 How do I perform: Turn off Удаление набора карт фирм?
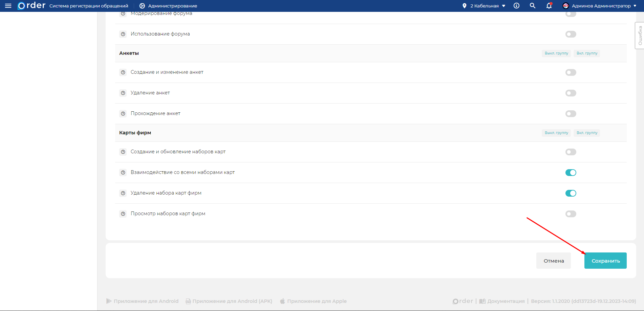(x=571, y=193)
